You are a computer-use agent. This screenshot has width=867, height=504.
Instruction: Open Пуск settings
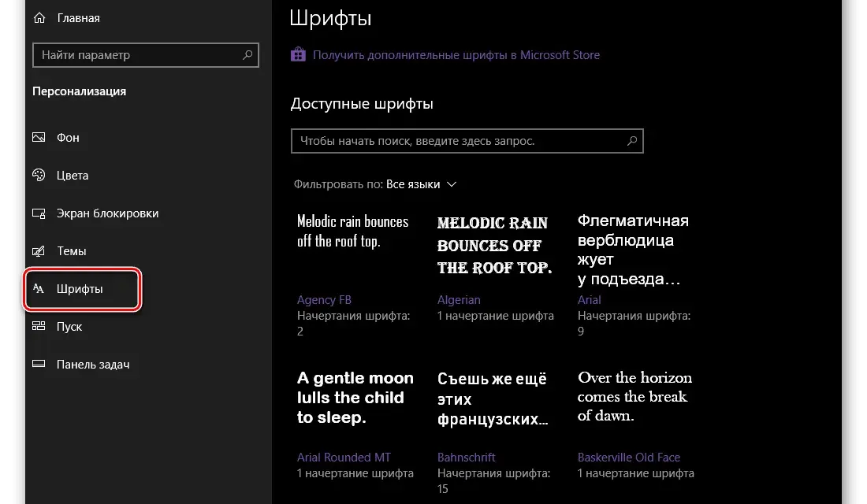pyautogui.click(x=69, y=327)
